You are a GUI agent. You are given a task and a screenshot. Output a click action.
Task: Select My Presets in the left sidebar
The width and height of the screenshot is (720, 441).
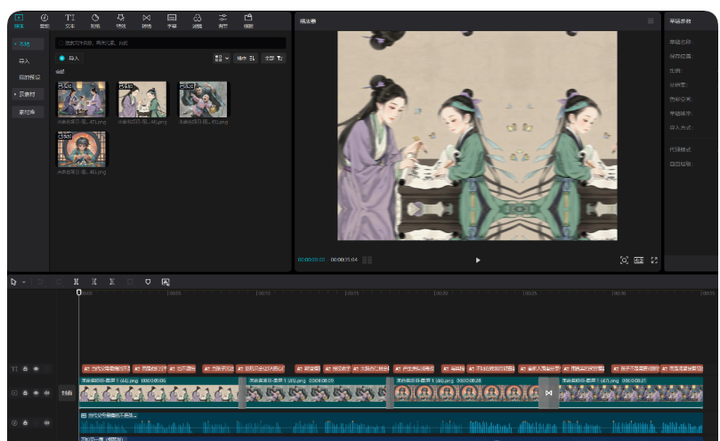pos(29,77)
